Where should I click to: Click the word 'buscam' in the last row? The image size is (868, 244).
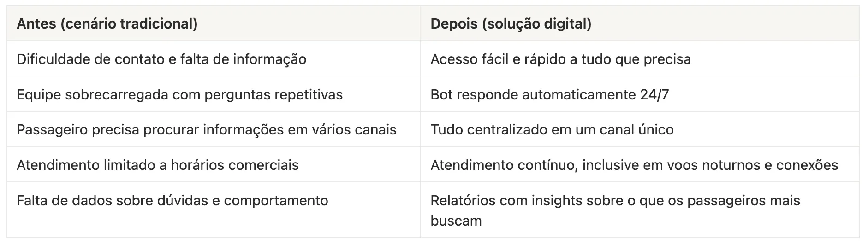(x=456, y=221)
